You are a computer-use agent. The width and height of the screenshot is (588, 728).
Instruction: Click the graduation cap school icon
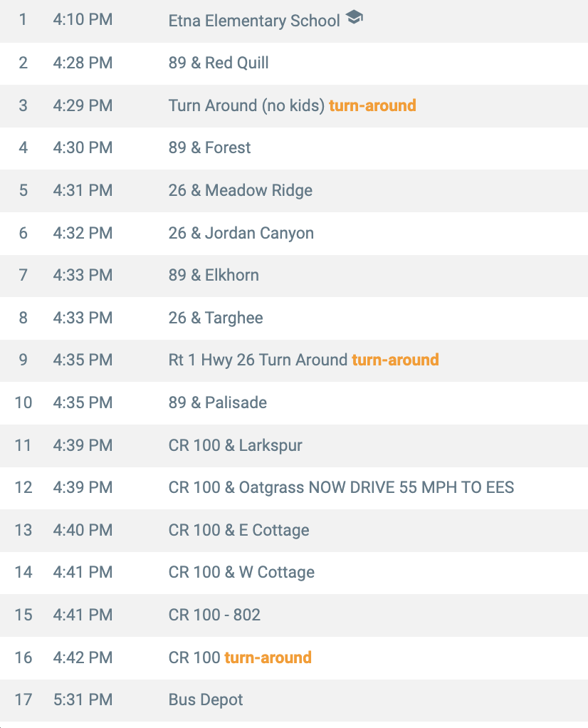(x=355, y=19)
